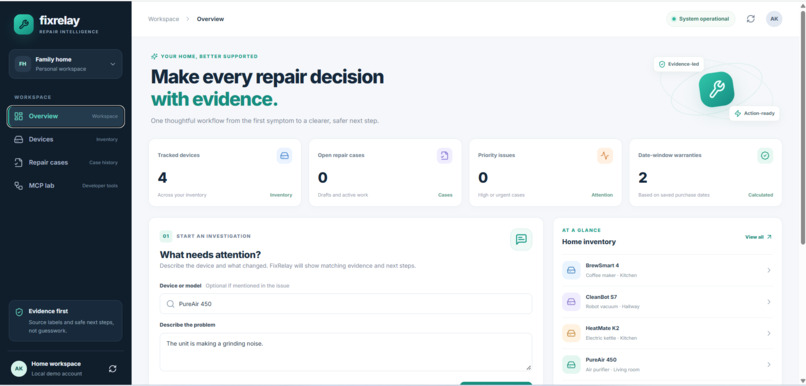
Task: Click the Overview grid icon
Action: point(19,116)
